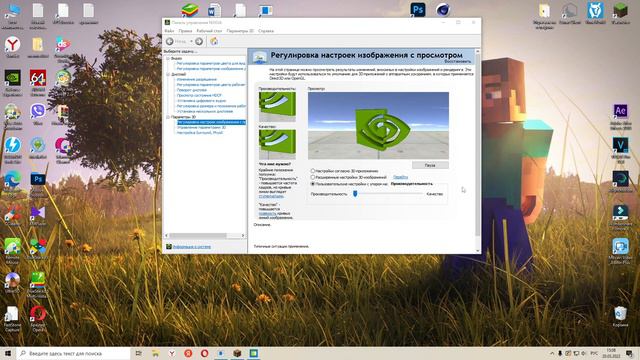Open the Task View taskbar button
640x360 pixels.
tap(139, 353)
